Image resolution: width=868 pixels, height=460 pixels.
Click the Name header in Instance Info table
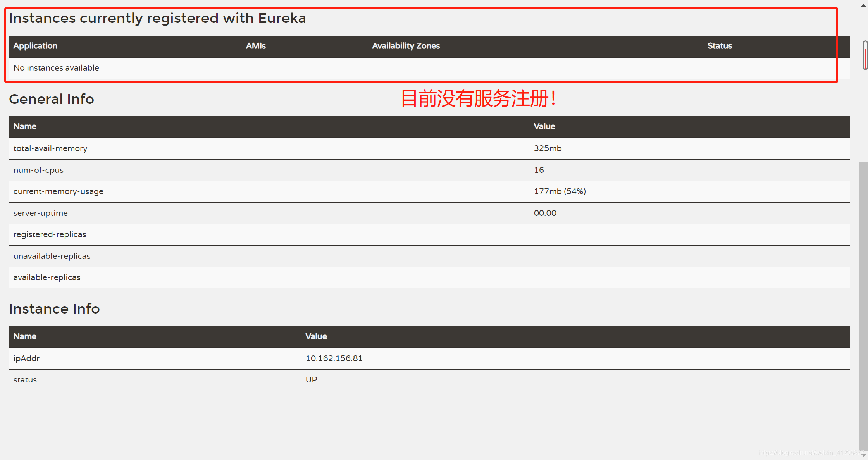coord(25,336)
